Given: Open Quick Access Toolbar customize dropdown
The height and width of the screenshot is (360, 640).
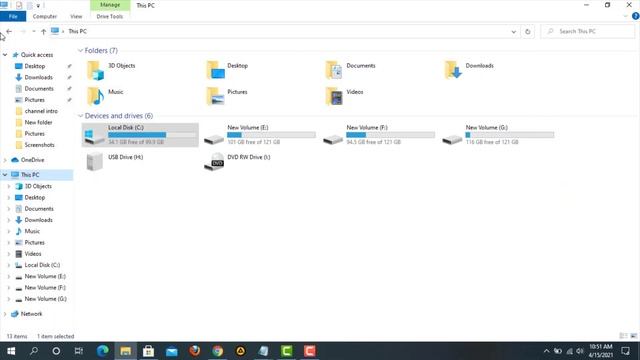Looking at the screenshot, I should pos(38,6).
